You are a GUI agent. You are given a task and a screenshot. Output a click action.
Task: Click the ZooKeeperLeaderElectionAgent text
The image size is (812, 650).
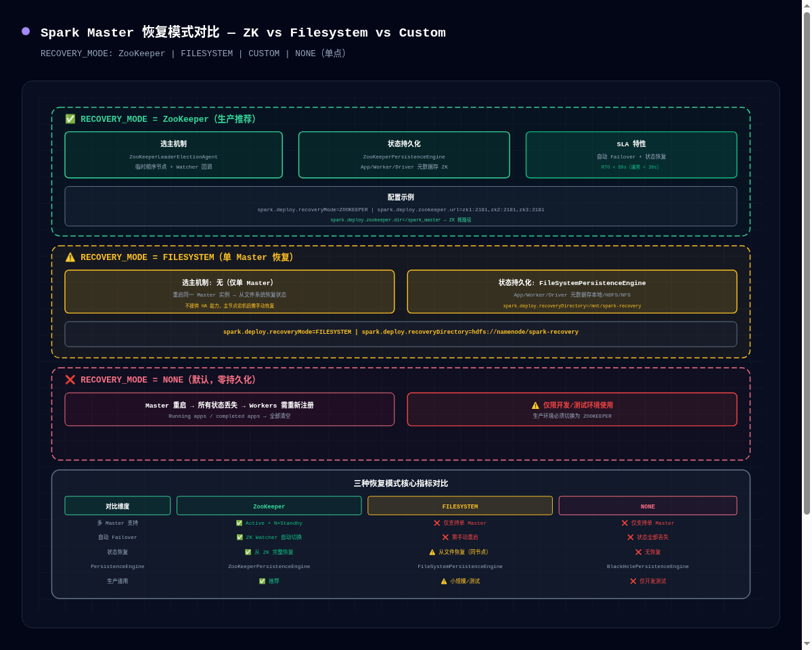click(x=173, y=157)
